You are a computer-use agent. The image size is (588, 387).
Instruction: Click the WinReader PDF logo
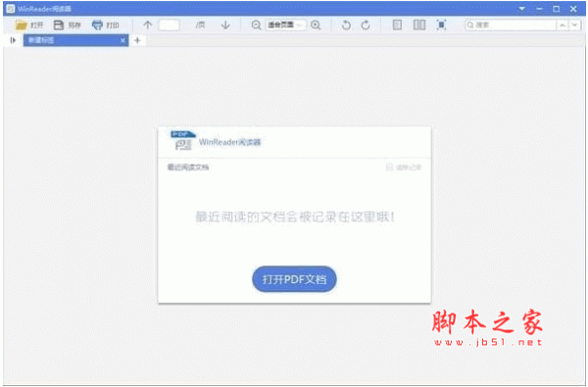183,141
